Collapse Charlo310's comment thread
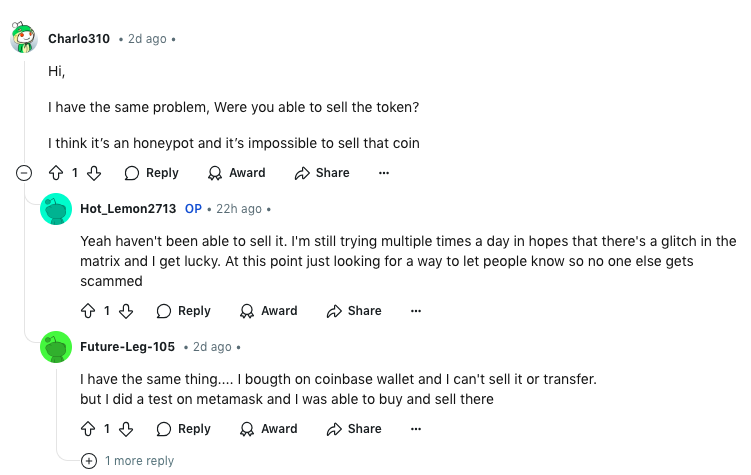This screenshot has height=475, width=751. (x=24, y=173)
